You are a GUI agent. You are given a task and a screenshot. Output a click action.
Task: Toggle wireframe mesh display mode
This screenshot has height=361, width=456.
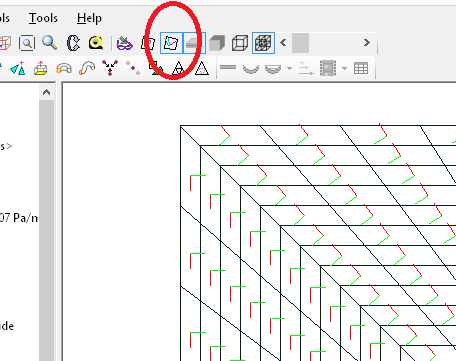[x=263, y=43]
